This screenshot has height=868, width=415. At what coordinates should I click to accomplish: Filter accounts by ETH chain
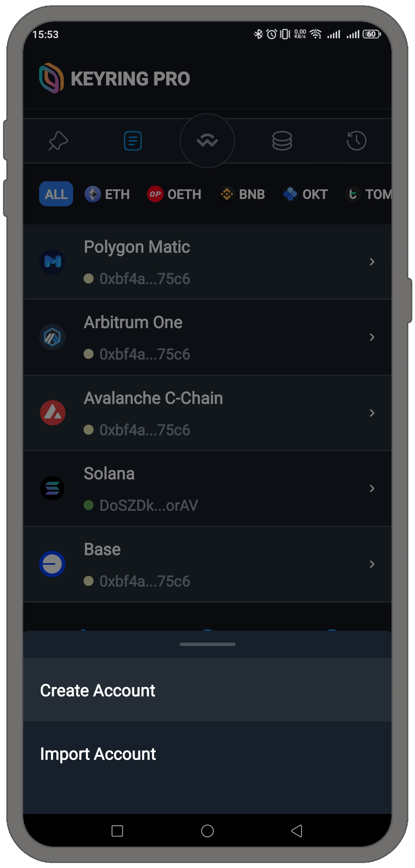tap(107, 194)
